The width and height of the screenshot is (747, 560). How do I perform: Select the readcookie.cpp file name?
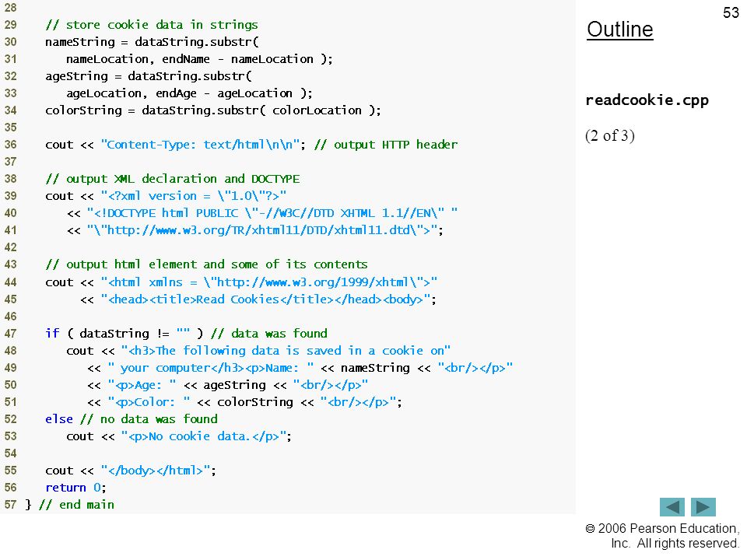(x=647, y=100)
